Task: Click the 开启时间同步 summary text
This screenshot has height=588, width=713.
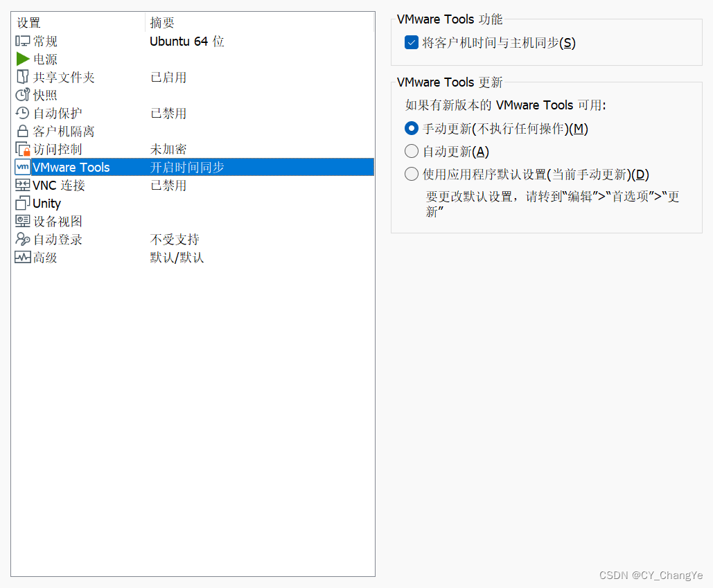Action: coord(187,167)
